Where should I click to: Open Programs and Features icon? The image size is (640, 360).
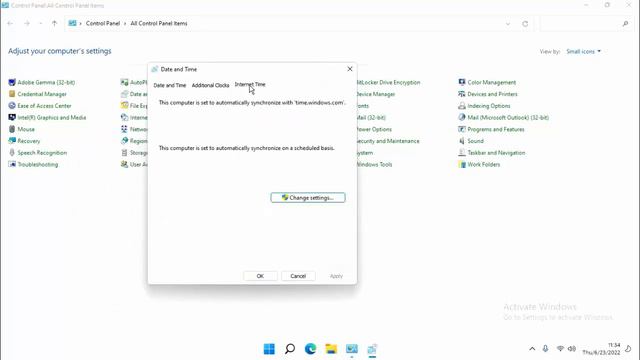coord(462,129)
